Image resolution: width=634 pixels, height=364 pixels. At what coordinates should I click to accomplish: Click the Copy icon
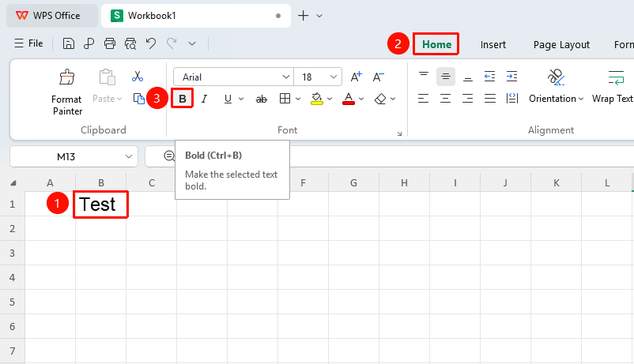tap(138, 99)
